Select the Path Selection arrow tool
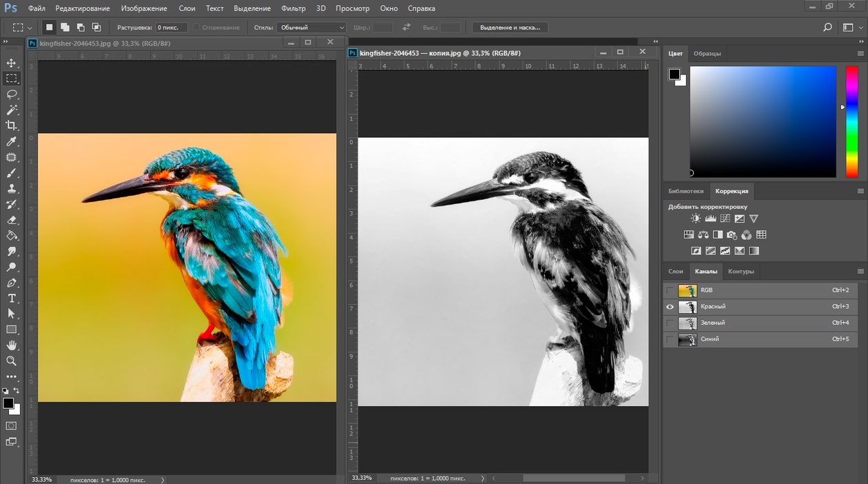 [x=11, y=314]
